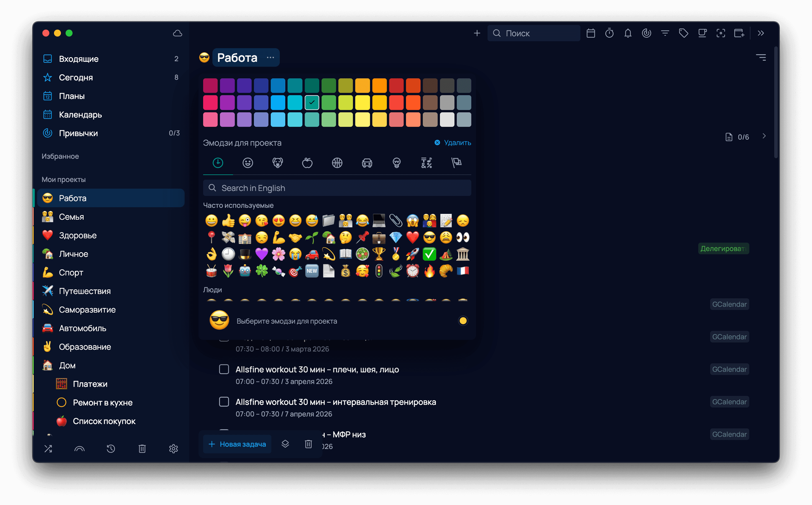Open the timer icon in top toolbar
This screenshot has width=812, height=505.
[x=609, y=33]
